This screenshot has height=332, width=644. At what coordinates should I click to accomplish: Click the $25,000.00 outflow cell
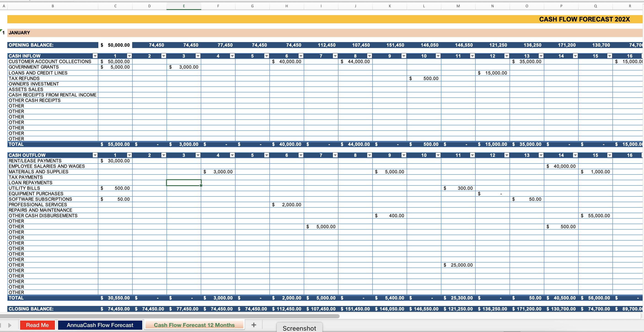click(x=458, y=265)
